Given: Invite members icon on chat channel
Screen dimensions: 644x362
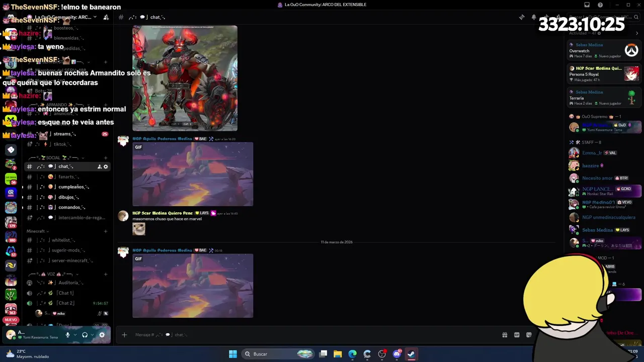Looking at the screenshot, I should (99, 166).
